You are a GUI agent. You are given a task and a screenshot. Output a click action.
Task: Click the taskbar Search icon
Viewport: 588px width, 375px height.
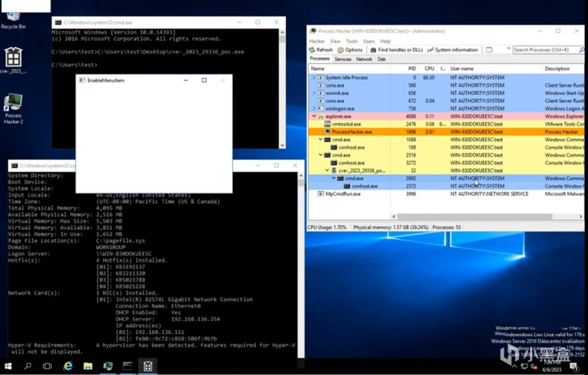pos(28,366)
